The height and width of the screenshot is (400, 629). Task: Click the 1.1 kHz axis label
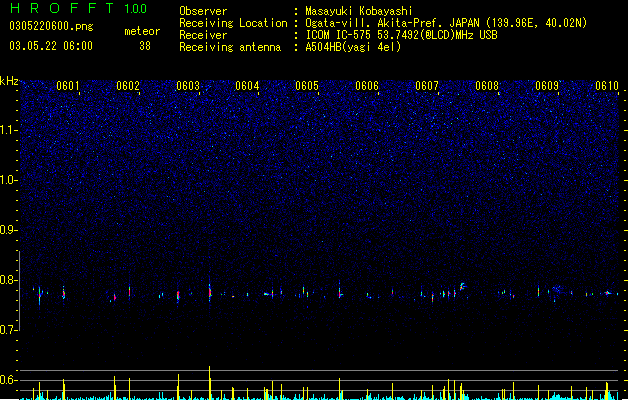point(9,130)
